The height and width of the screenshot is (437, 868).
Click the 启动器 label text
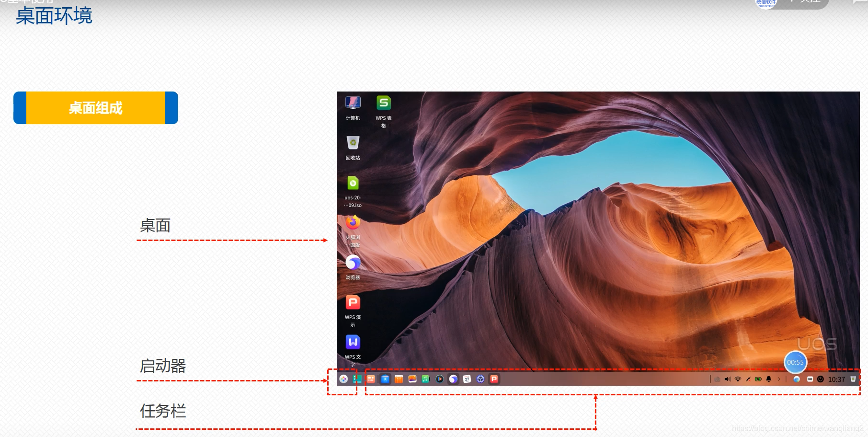tap(163, 366)
